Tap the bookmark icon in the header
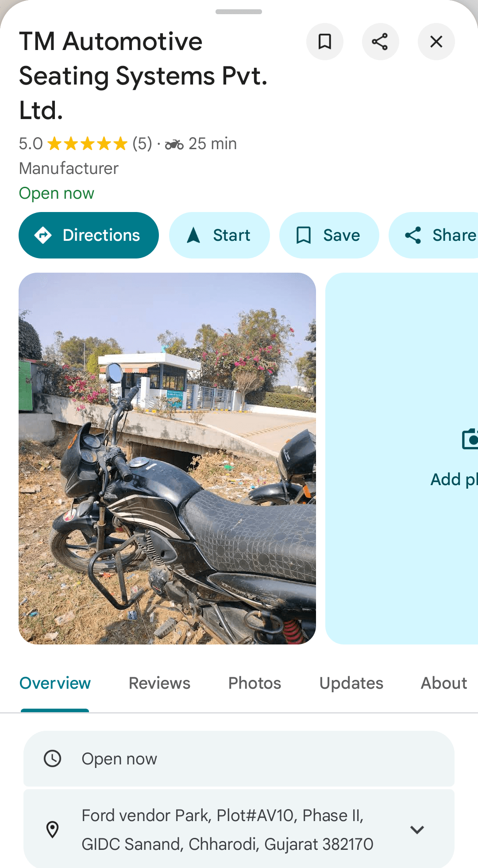The image size is (478, 868). click(x=325, y=42)
